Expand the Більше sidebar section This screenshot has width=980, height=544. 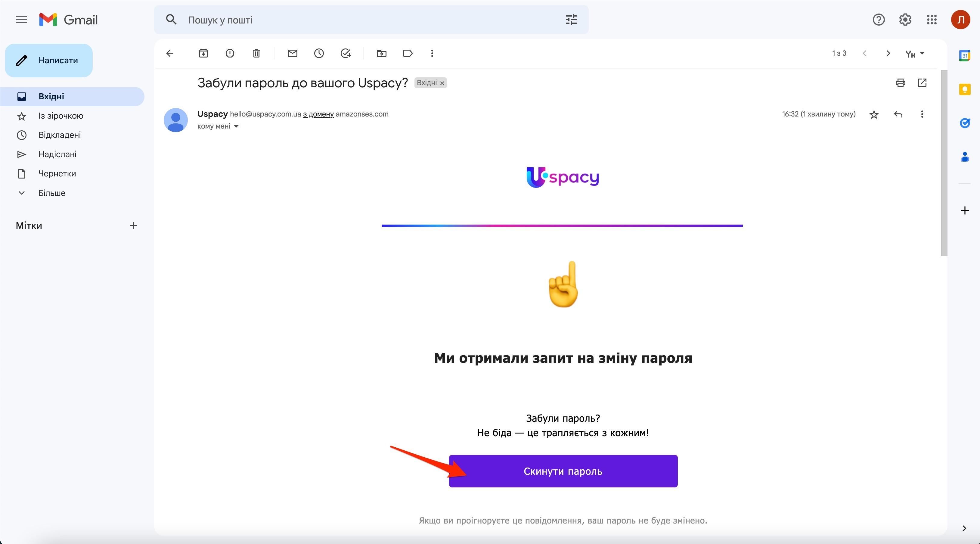tap(52, 193)
